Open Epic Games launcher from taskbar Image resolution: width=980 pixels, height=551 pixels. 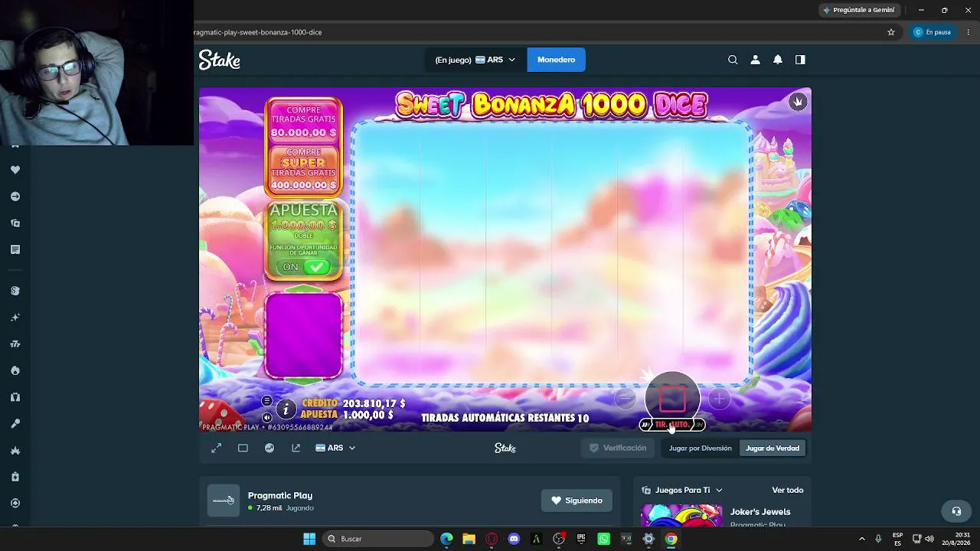pos(581,539)
